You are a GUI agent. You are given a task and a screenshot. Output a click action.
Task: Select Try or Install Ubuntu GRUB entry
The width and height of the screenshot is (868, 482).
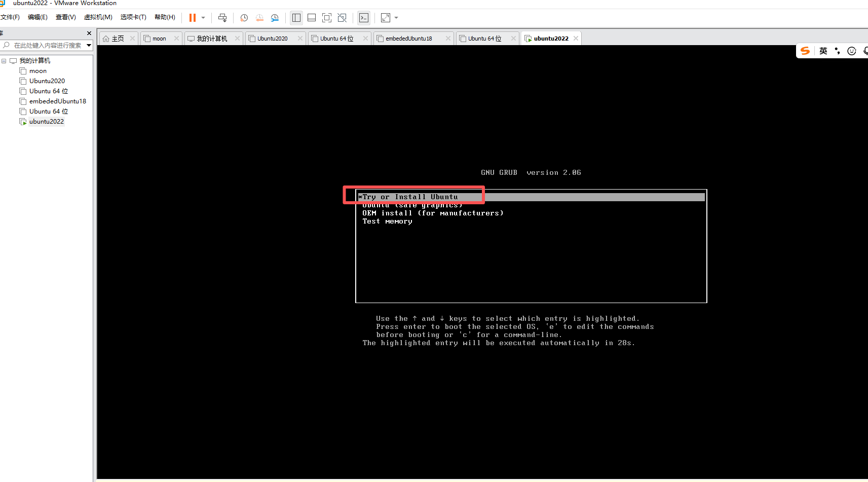[531, 197]
